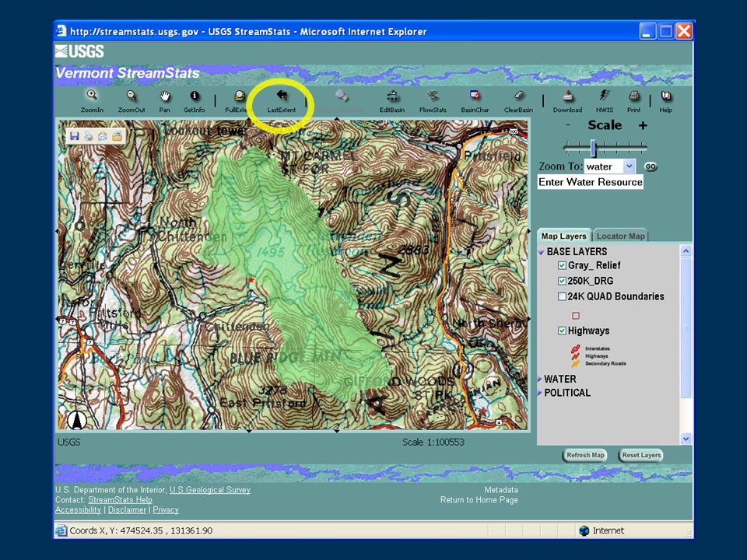Open the Accessibility link
Image resolution: width=747 pixels, height=560 pixels.
coord(78,509)
